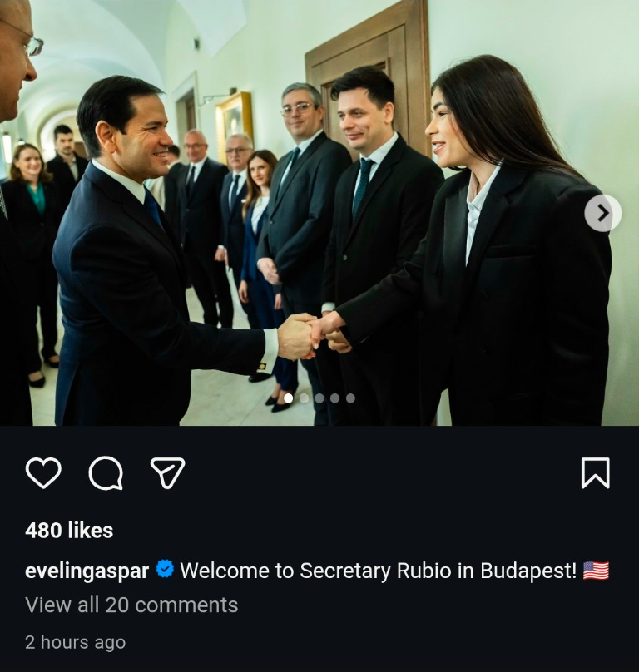639x672 pixels.
Task: Like the post with the heart icon
Action: (x=43, y=472)
